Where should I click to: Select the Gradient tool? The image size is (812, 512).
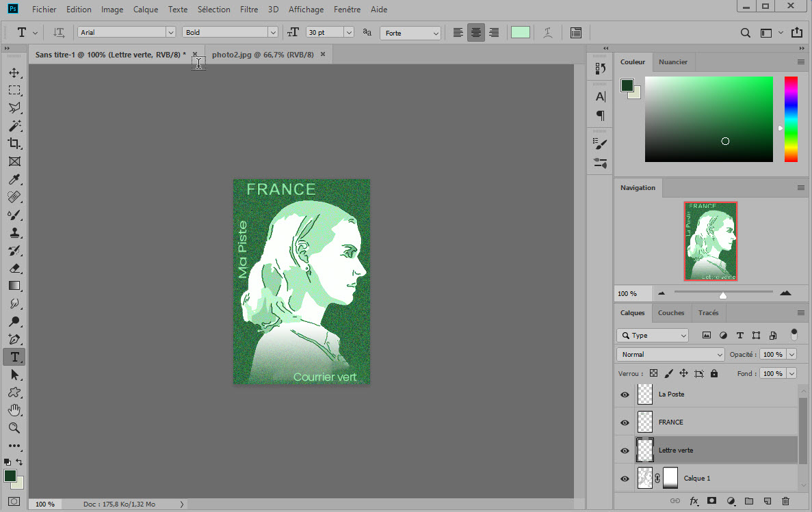tap(14, 286)
